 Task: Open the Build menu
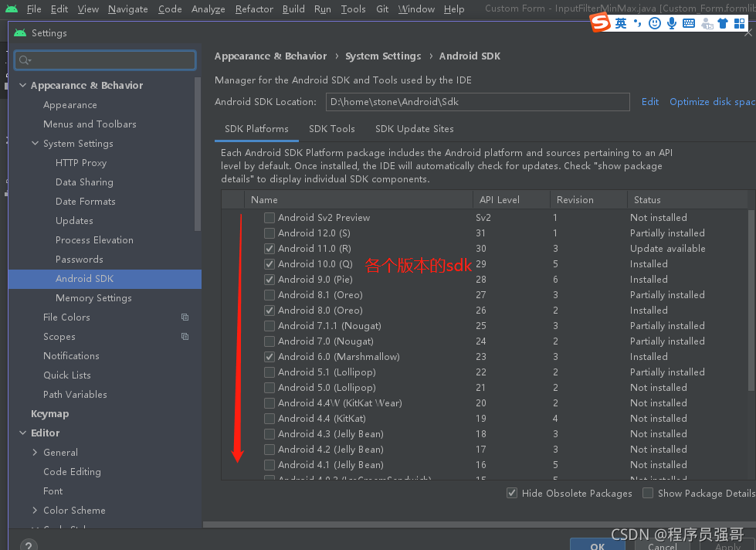[293, 9]
